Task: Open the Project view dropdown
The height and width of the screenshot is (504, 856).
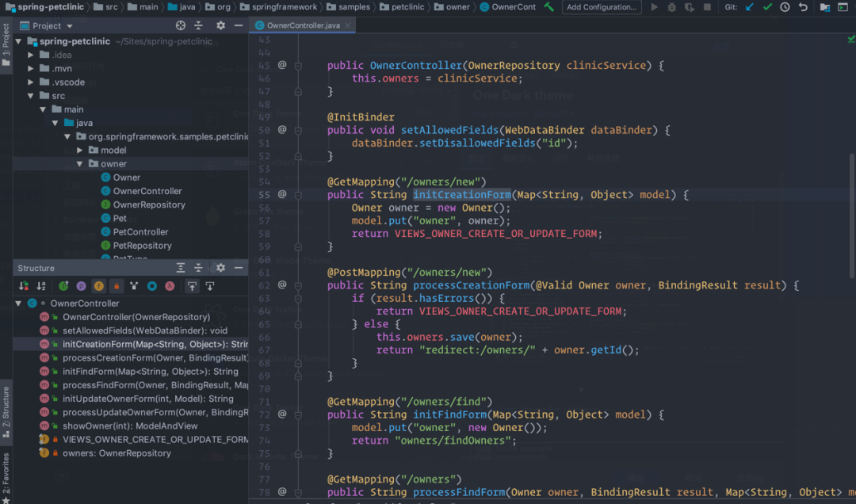Action: click(69, 26)
